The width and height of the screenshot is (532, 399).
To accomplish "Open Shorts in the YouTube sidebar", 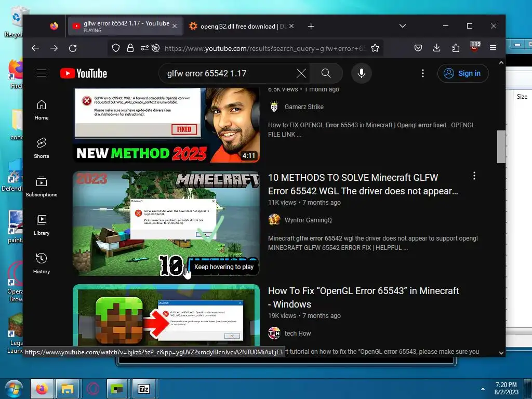I will coord(42,148).
